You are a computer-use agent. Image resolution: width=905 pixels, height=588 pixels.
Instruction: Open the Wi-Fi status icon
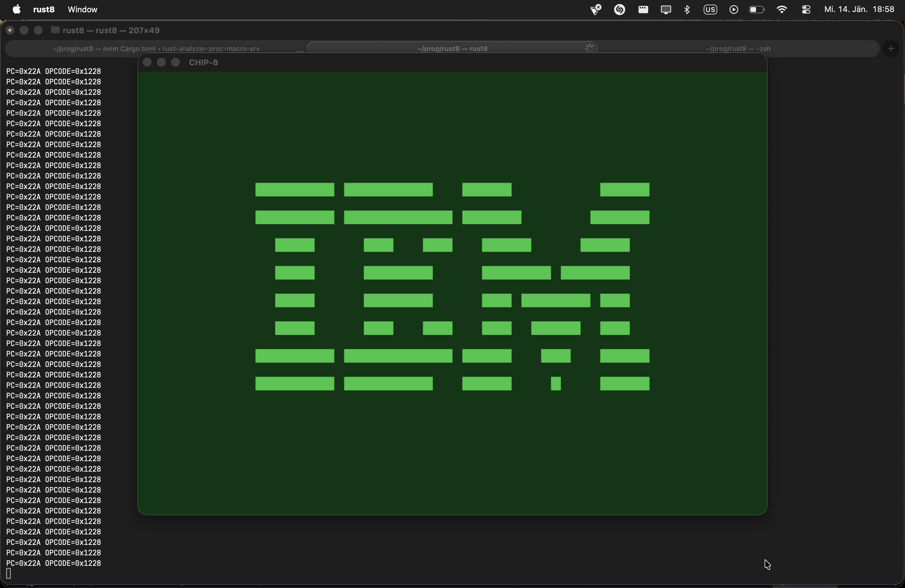point(782,9)
